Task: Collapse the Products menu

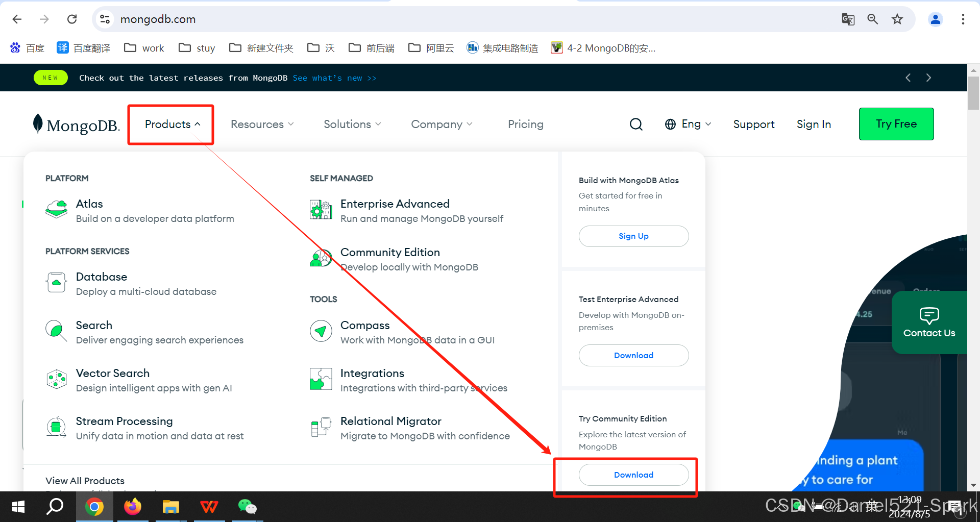Action: pyautogui.click(x=172, y=124)
